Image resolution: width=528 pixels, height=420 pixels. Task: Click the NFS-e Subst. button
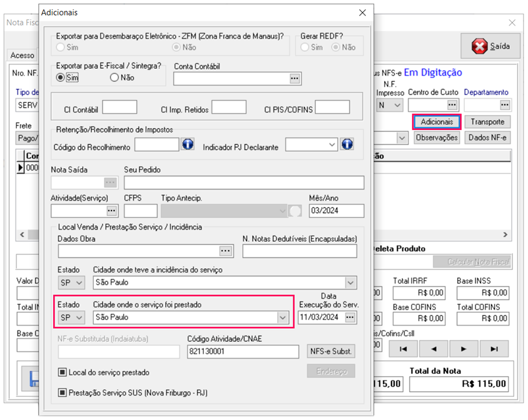(331, 351)
